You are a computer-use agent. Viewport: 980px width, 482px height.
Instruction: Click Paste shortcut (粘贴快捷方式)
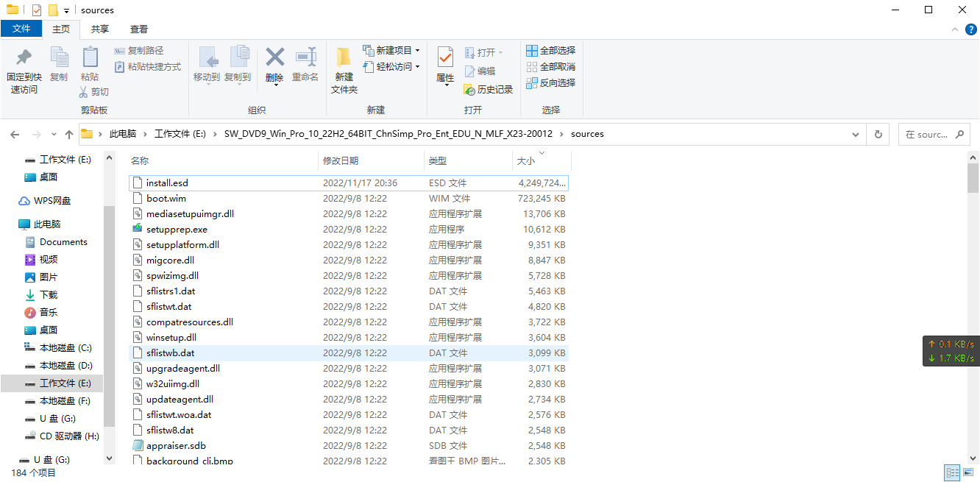point(148,67)
